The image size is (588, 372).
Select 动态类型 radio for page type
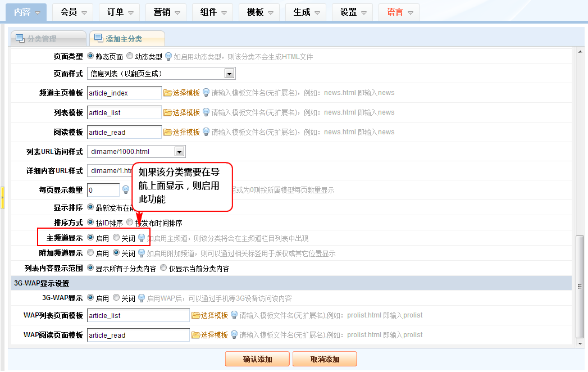pos(130,56)
